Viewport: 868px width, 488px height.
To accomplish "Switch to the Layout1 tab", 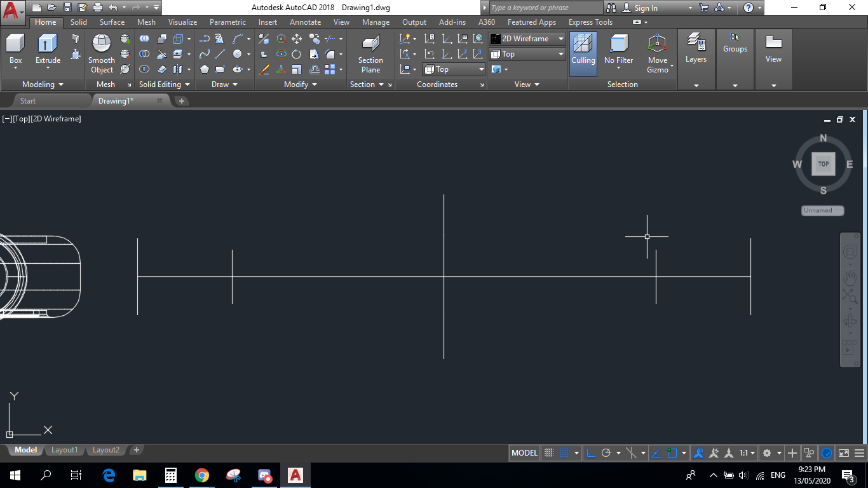I will point(64,450).
